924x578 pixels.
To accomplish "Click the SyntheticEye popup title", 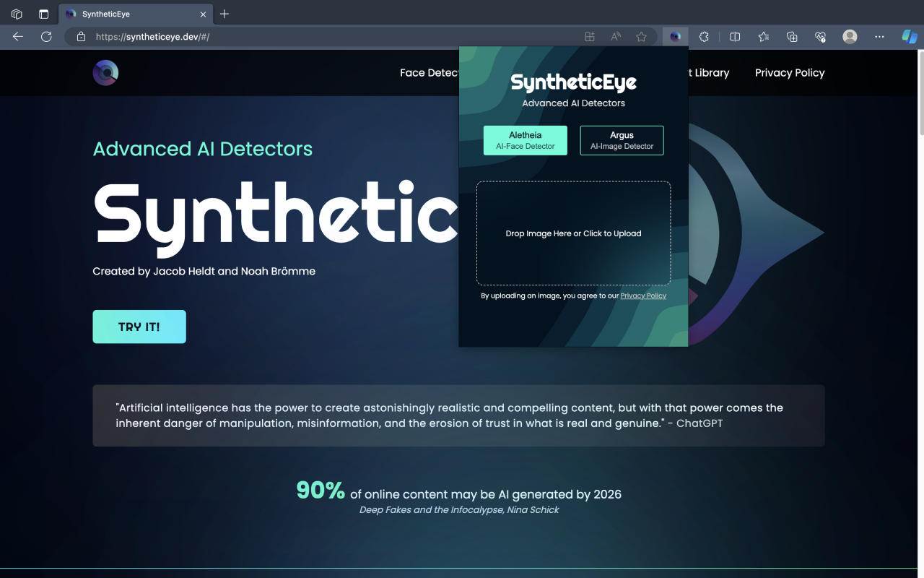I will click(x=573, y=82).
